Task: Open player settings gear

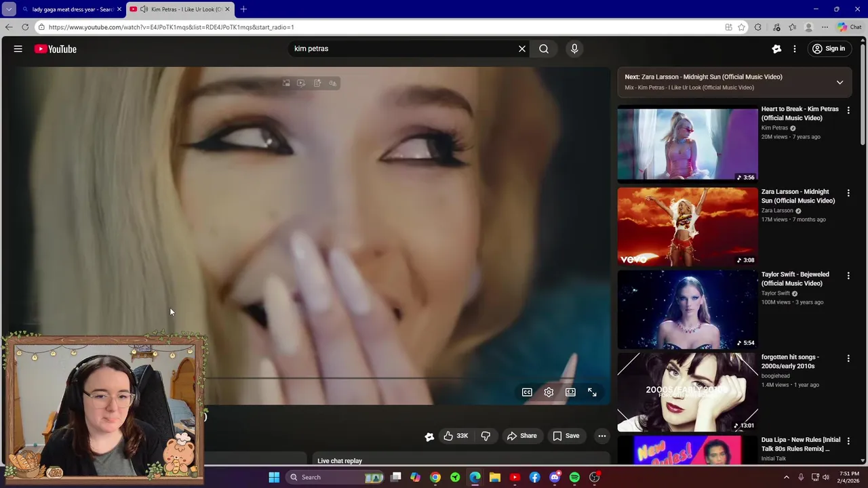Action: point(549,392)
